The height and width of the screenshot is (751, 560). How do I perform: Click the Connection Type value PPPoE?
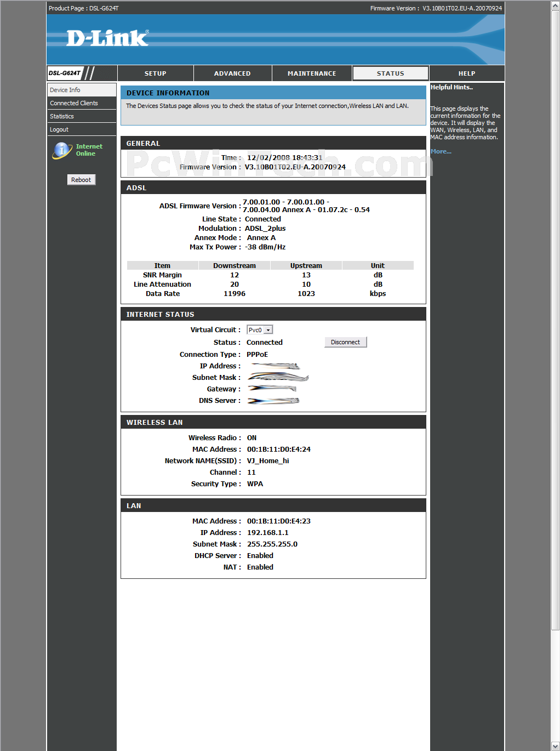coord(257,355)
